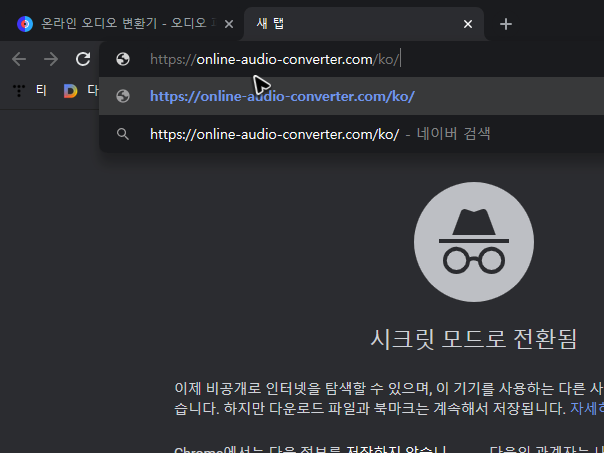Click the incognito hat and glasses icon

(474, 242)
